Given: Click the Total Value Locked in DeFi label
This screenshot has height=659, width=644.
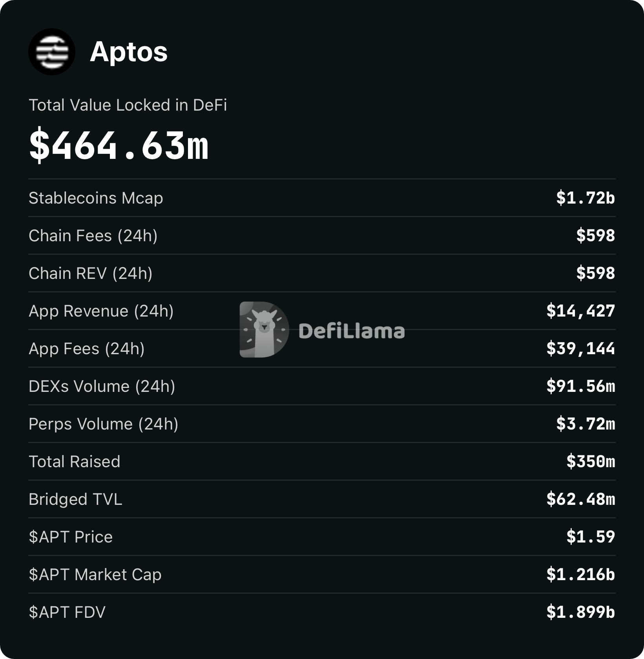Looking at the screenshot, I should pos(128,105).
